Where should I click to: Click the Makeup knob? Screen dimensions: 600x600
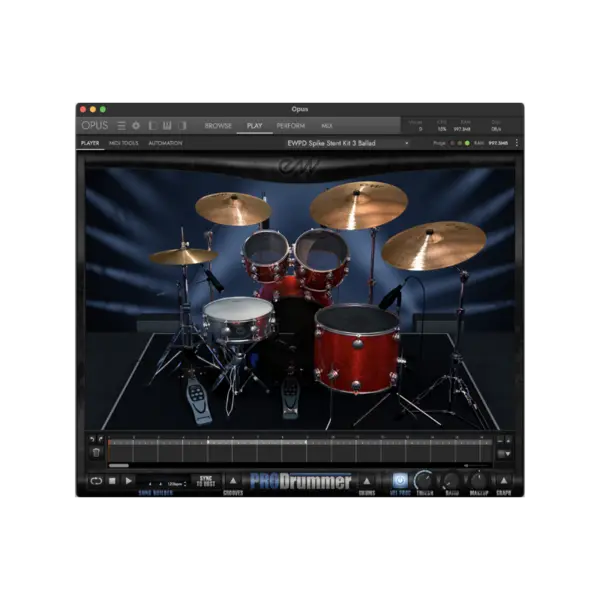point(478,480)
